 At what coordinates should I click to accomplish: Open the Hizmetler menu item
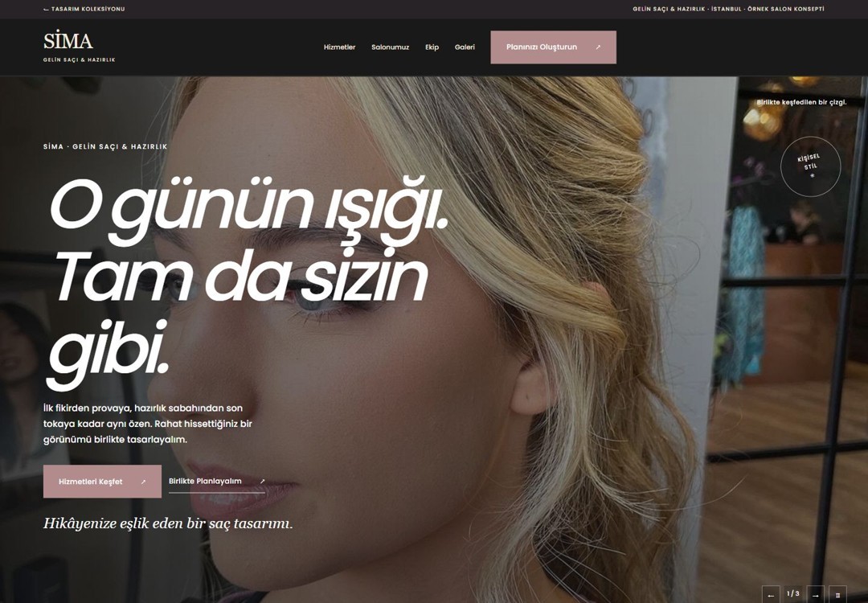pyautogui.click(x=339, y=47)
